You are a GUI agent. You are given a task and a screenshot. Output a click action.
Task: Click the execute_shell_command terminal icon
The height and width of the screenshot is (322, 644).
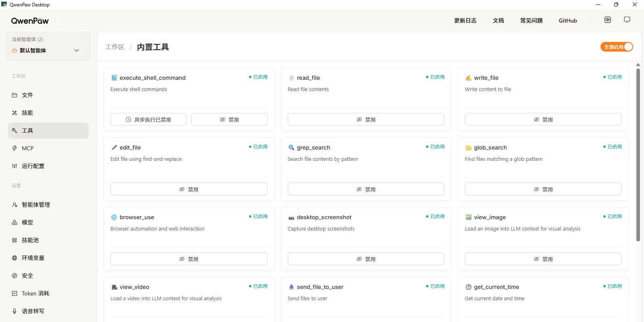[x=114, y=78]
